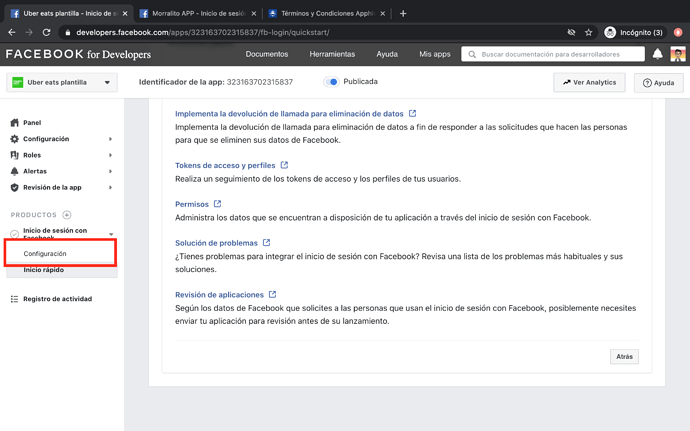Open the Uber eats plantilla app selector dropdown
The width and height of the screenshot is (690, 431).
(62, 82)
